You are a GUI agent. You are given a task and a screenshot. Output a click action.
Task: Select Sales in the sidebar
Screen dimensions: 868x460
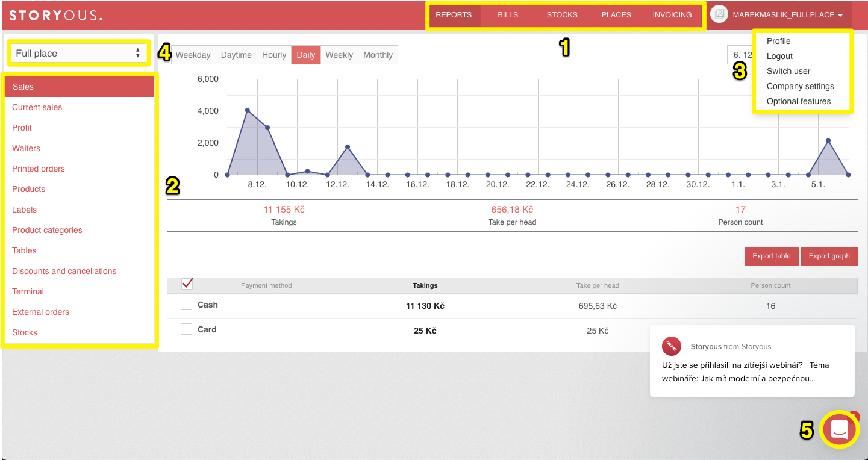pyautogui.click(x=80, y=87)
